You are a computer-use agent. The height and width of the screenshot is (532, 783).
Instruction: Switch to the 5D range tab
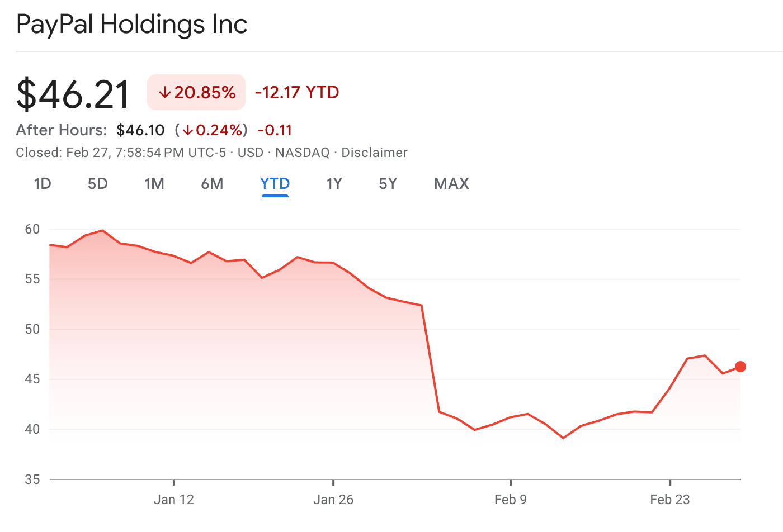pyautogui.click(x=98, y=184)
